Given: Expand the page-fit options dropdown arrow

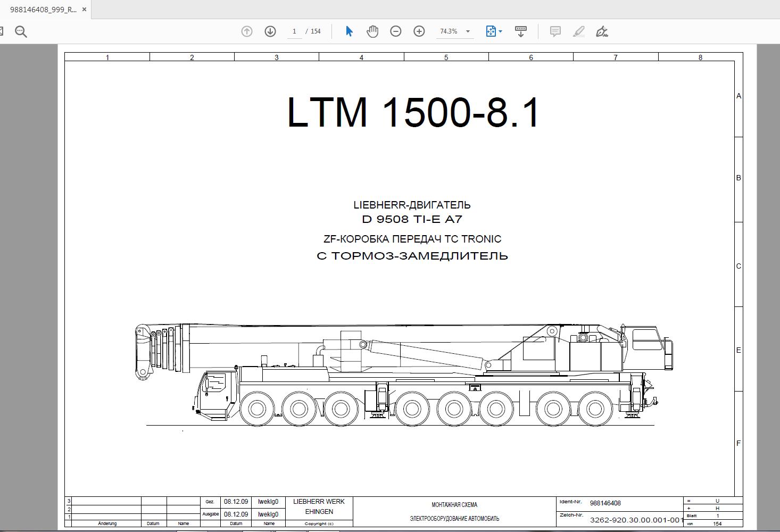Looking at the screenshot, I should 501,31.
